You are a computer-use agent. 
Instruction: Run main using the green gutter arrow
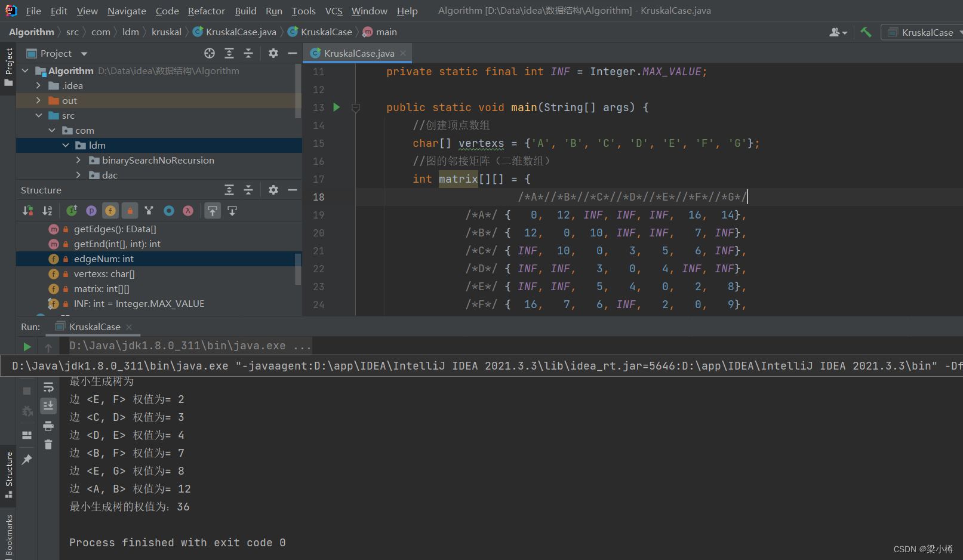pyautogui.click(x=337, y=107)
